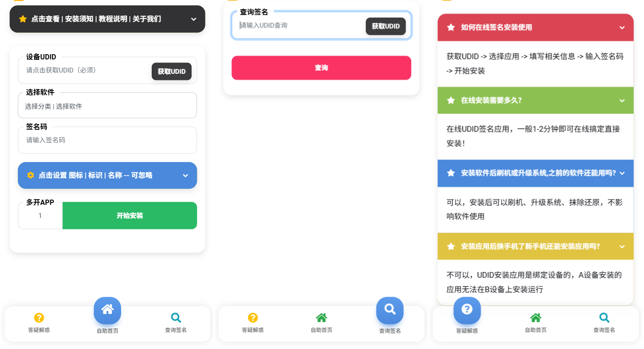This screenshot has width=644, height=349.
Task: Click the question mark 答疑解惑 icon
Action: (39, 318)
